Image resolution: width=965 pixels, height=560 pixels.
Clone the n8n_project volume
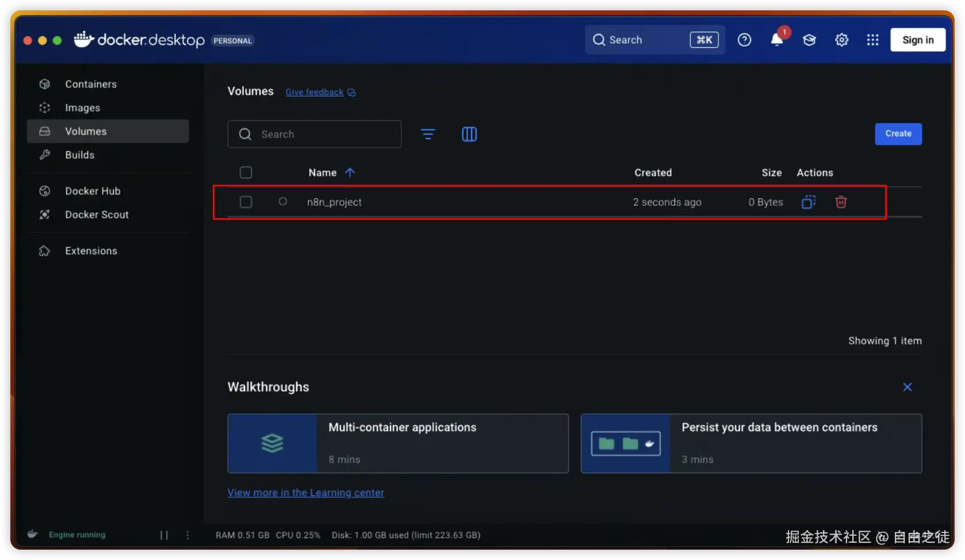[x=809, y=202]
